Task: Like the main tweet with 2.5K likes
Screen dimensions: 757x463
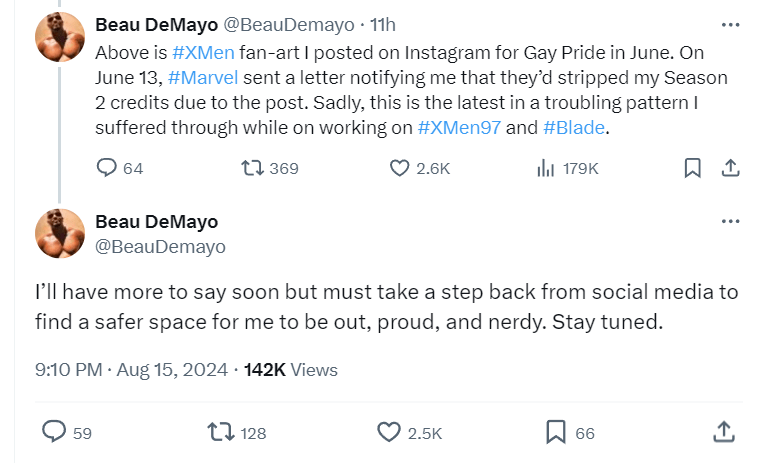Action: tap(389, 432)
